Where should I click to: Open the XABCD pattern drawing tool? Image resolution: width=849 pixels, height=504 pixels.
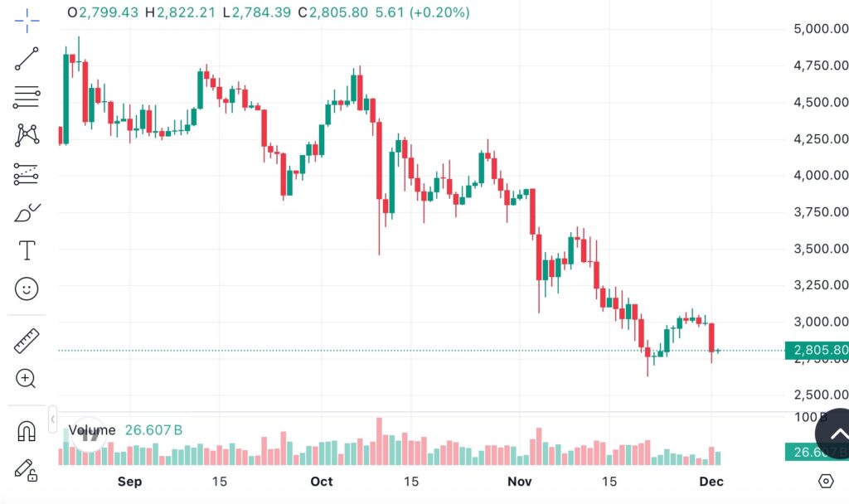point(26,135)
